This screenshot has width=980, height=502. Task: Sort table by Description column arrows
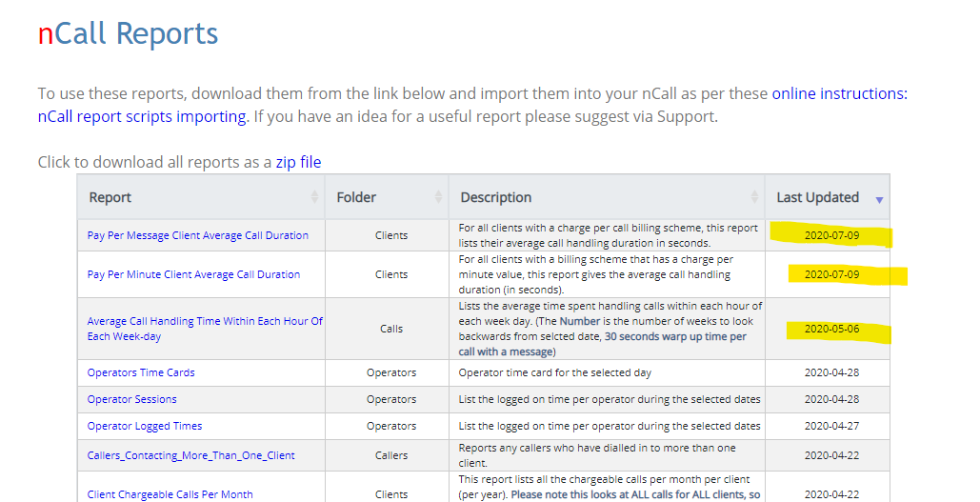[x=754, y=197]
